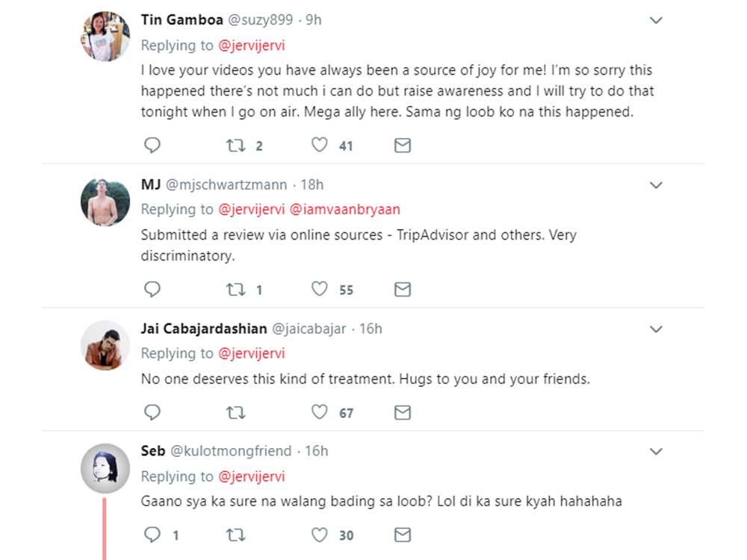The width and height of the screenshot is (747, 560).
Task: Show more options for Seb's tweet
Action: pos(656,452)
